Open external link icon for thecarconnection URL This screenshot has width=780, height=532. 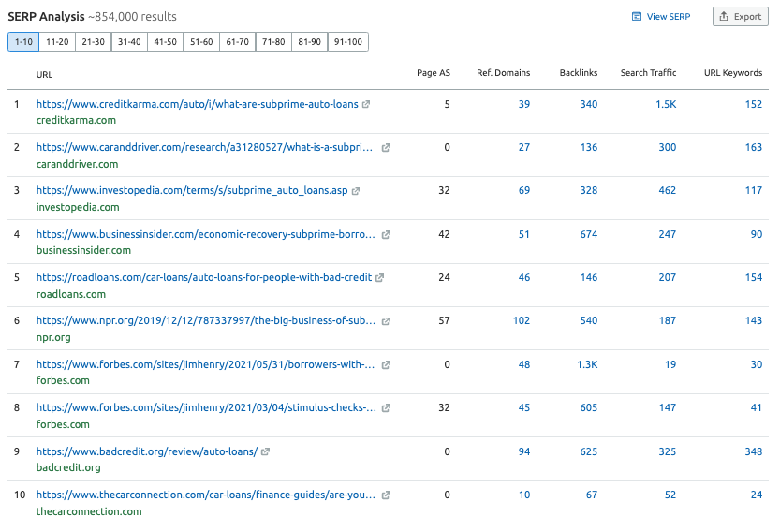click(386, 495)
